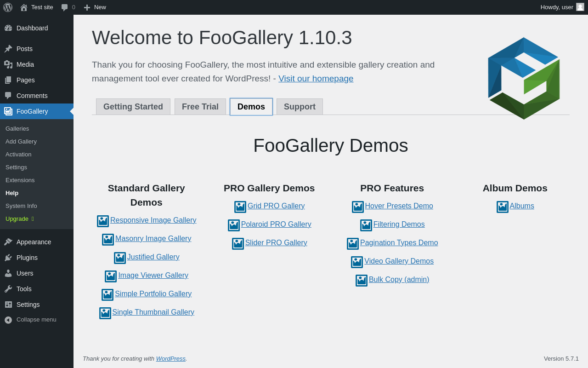Open the Howdy, user account menu
The image size is (588, 368).
coord(557,7)
